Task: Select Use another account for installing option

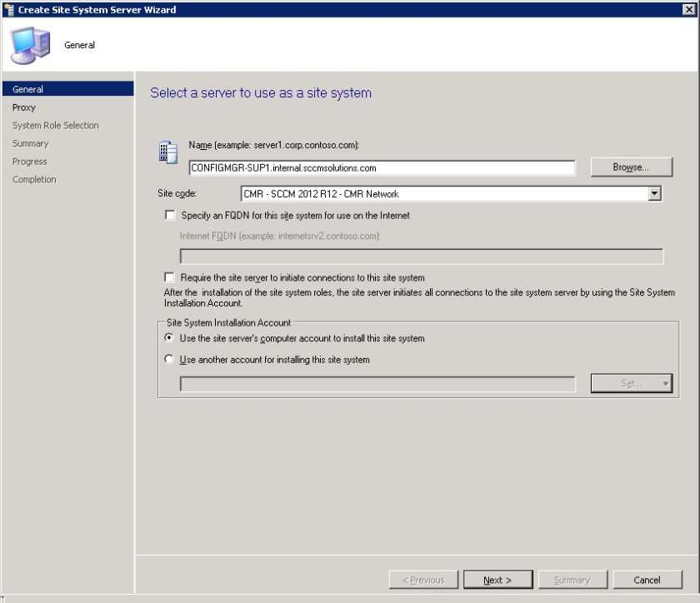Action: click(170, 359)
